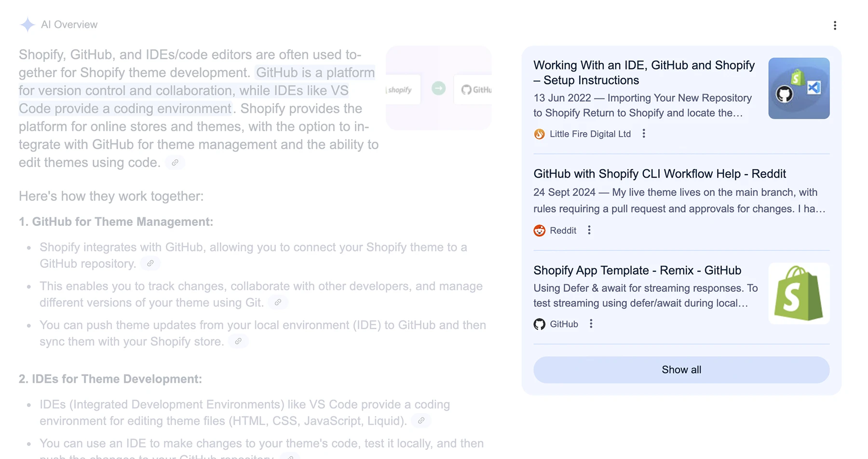This screenshot has width=868, height=459.
Task: Click bullet 'IDEs (Integrated Development Environments)'
Action: point(244,413)
